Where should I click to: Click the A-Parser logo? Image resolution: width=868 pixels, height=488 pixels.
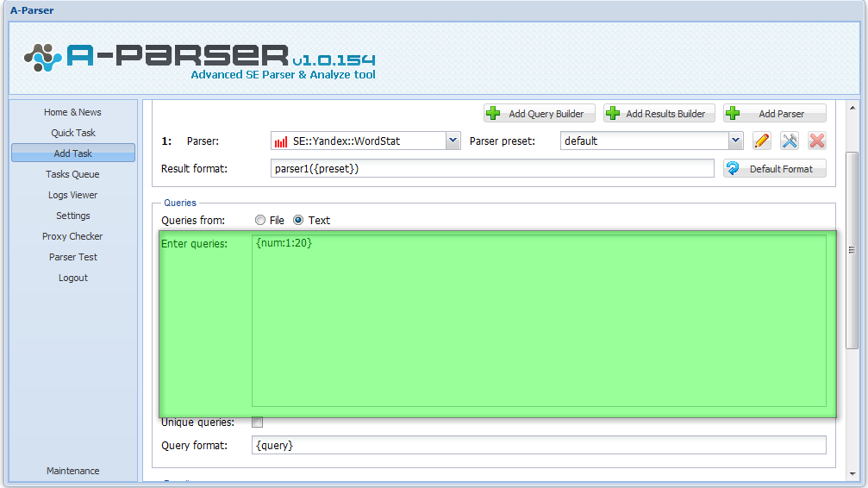pos(199,59)
